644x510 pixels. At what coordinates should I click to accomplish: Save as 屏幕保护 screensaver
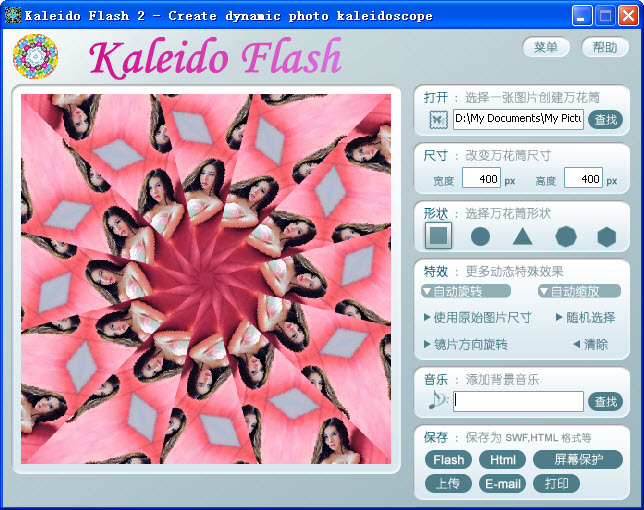pyautogui.click(x=578, y=459)
